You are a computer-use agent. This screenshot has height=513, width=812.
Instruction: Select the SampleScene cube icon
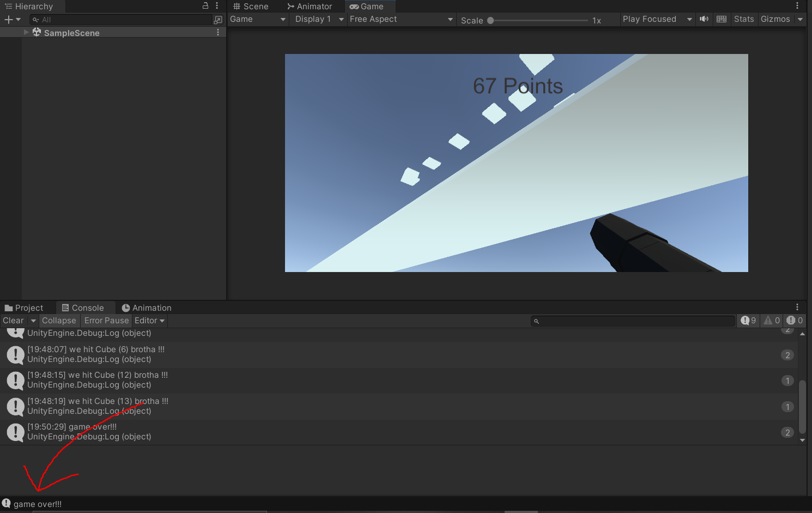click(x=36, y=32)
